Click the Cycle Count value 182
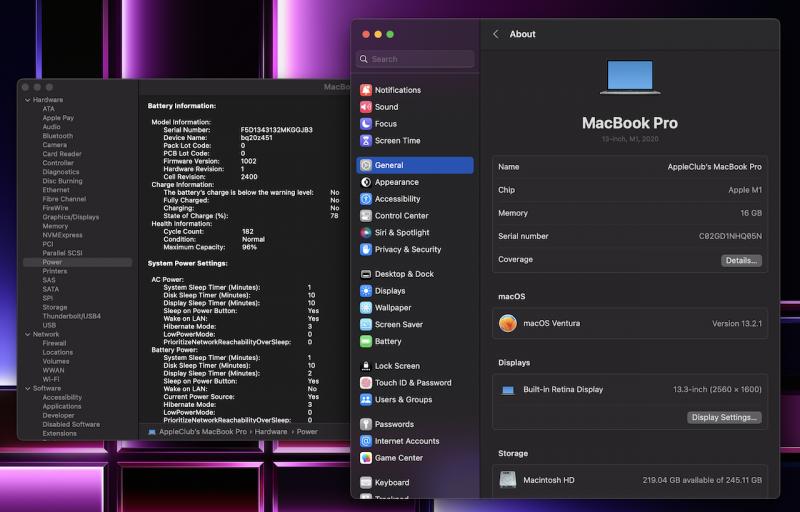Viewport: 800px width, 512px height. click(x=247, y=232)
